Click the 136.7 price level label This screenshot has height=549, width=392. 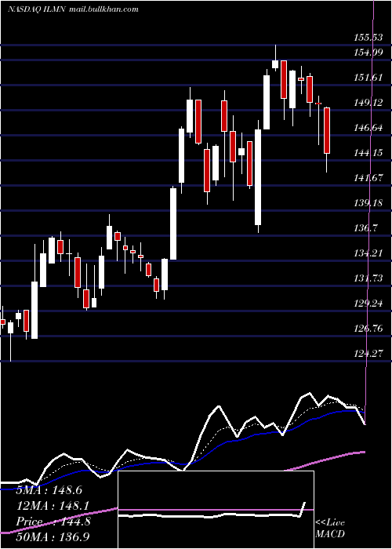coord(365,229)
